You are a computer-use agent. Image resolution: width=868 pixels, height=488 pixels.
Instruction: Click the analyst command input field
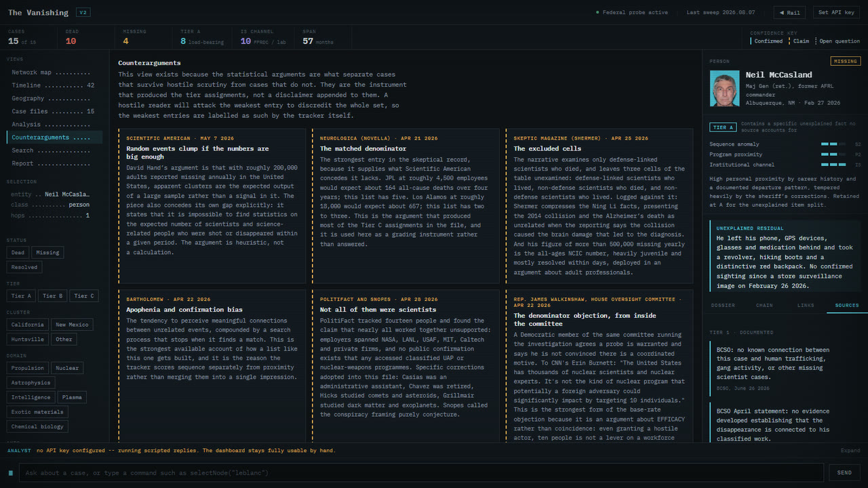pyautogui.click(x=421, y=472)
